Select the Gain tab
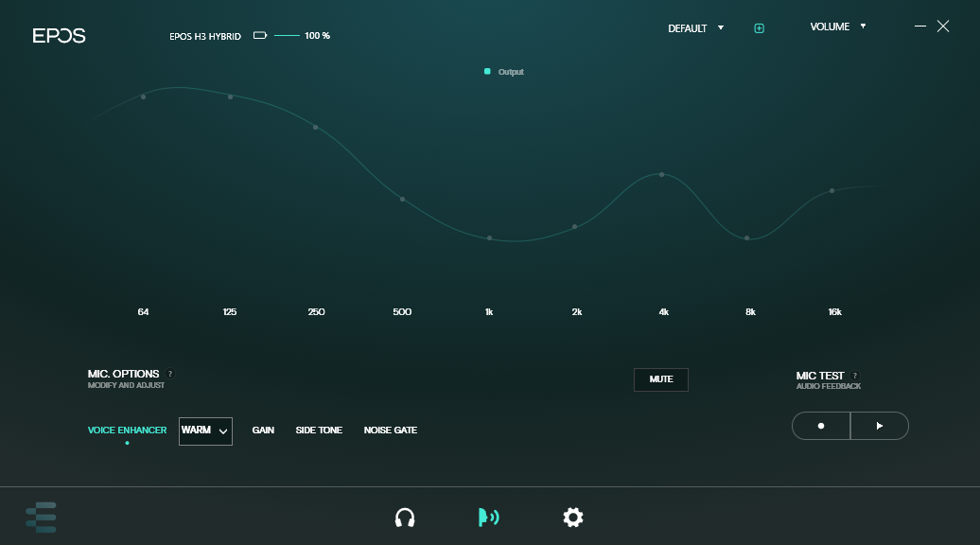The height and width of the screenshot is (545, 980). pyautogui.click(x=263, y=431)
